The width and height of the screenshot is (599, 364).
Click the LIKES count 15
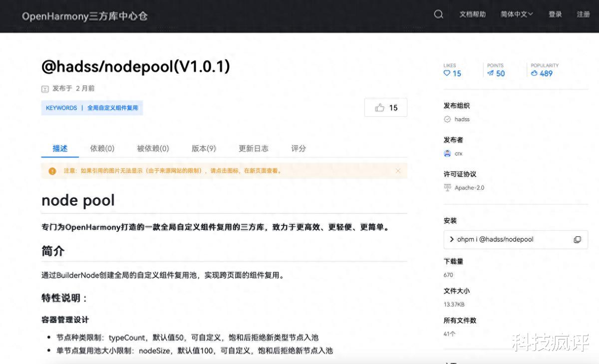pos(457,73)
